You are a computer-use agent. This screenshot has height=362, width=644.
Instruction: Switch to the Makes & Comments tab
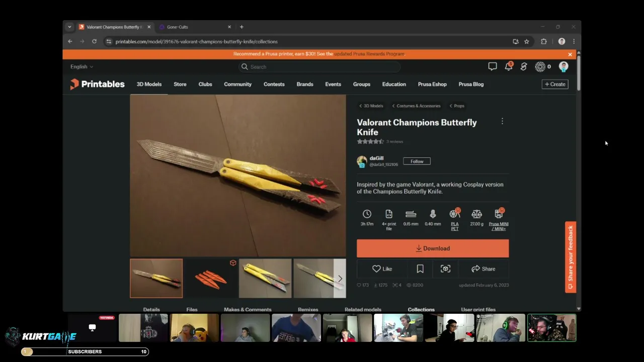click(248, 309)
